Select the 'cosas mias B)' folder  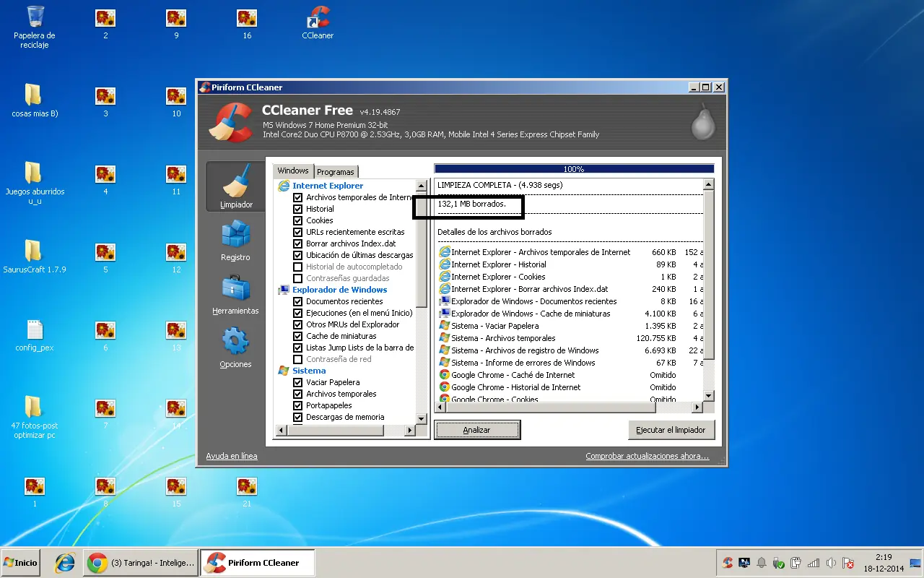tap(34, 100)
